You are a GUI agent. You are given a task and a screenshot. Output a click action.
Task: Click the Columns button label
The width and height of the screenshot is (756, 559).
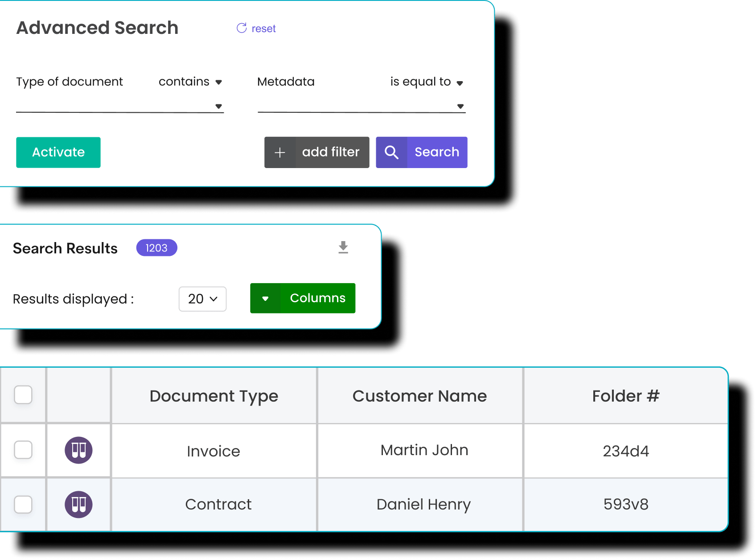click(317, 298)
